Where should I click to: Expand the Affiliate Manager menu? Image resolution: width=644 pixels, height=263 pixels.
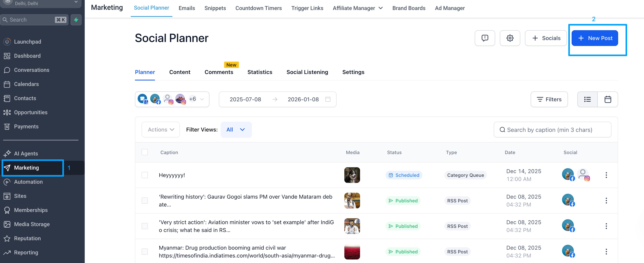point(358,8)
